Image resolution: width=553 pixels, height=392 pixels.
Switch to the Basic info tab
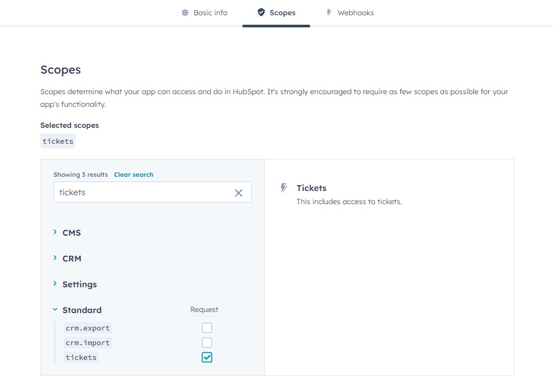(210, 13)
